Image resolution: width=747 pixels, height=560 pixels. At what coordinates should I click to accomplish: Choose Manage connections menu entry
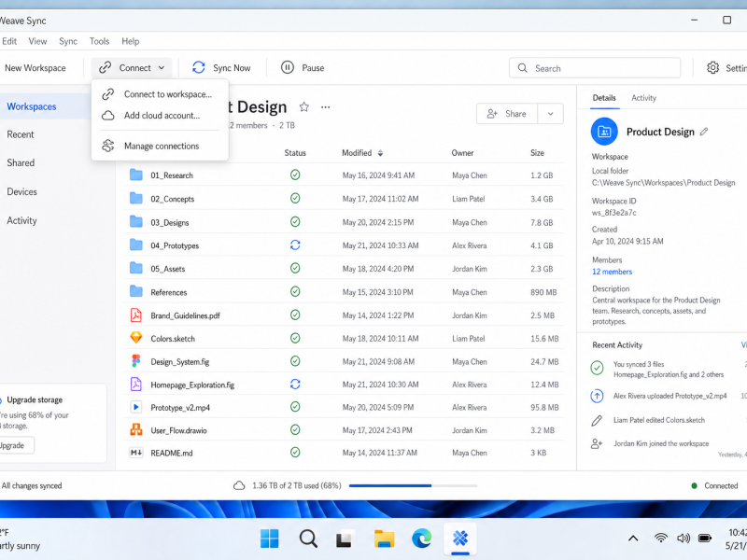160,146
